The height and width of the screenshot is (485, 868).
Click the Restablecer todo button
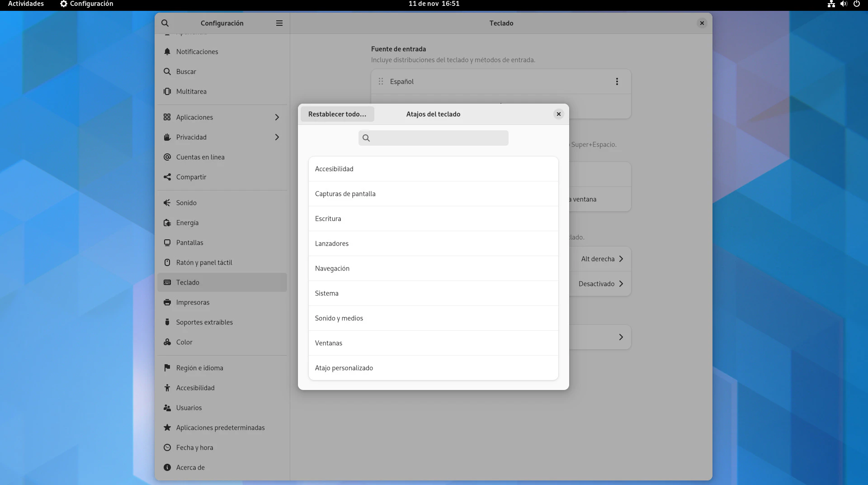[337, 114]
